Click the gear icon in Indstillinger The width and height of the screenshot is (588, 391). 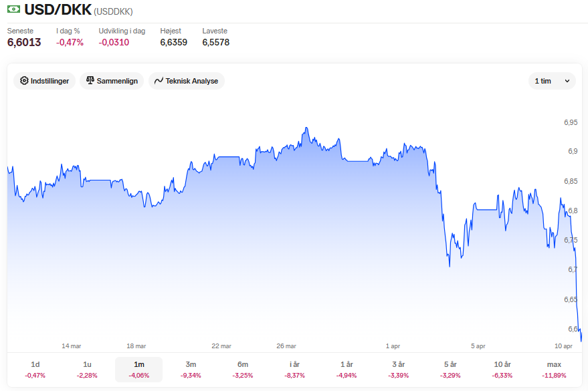(24, 80)
